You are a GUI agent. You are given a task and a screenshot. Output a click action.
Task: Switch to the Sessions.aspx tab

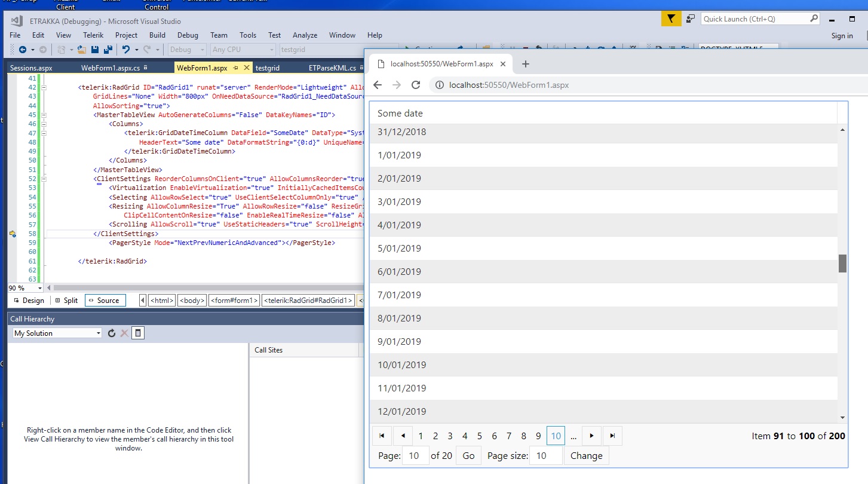click(31, 68)
